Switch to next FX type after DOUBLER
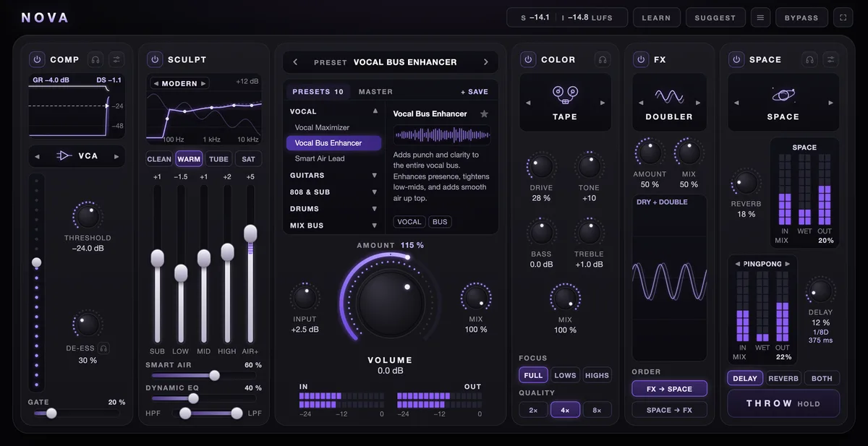This screenshot has width=868, height=446. click(x=698, y=103)
